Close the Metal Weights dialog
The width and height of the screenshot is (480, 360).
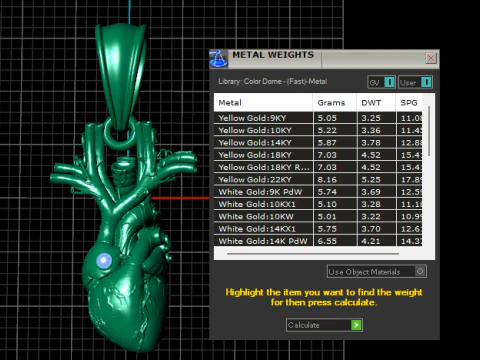click(431, 58)
